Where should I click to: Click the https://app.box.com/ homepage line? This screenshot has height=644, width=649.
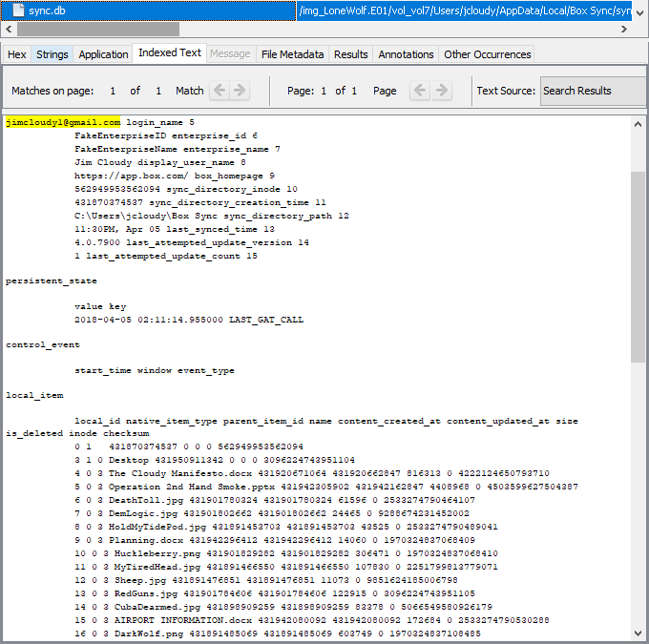175,176
